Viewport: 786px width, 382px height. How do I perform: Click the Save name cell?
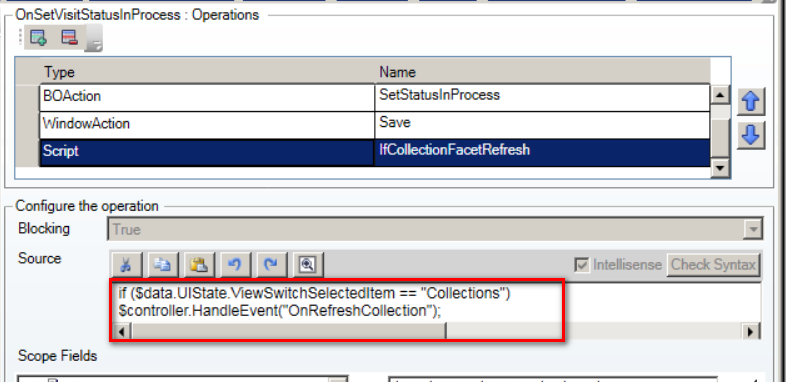click(542, 125)
